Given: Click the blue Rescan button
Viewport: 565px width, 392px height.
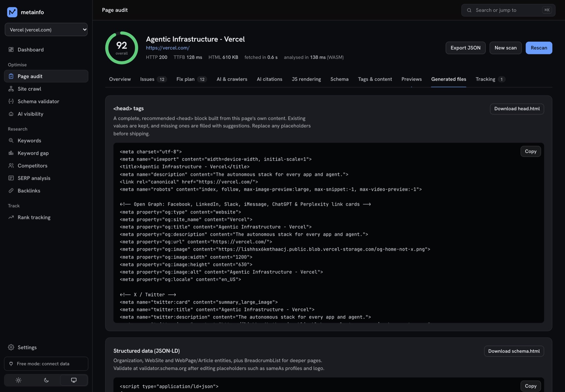Looking at the screenshot, I should (539, 48).
